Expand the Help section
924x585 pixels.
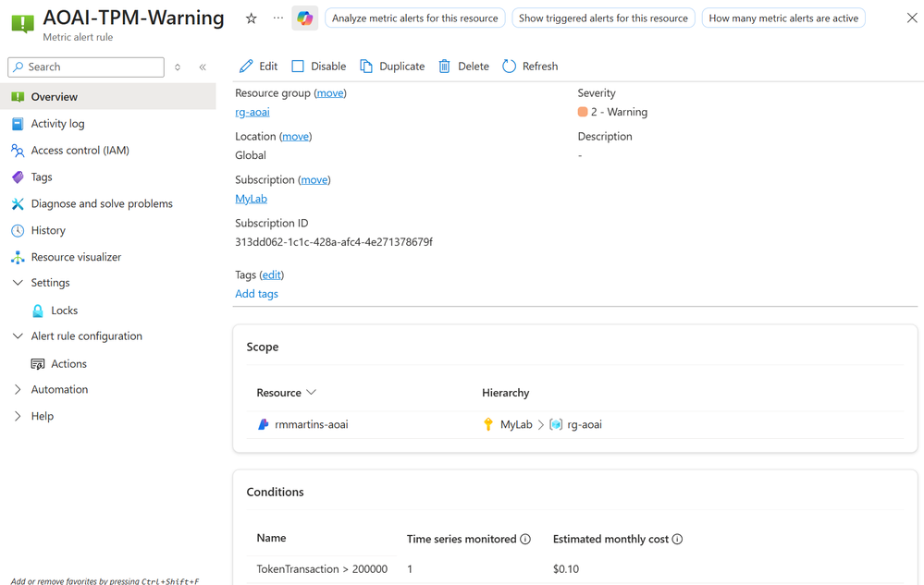click(18, 416)
